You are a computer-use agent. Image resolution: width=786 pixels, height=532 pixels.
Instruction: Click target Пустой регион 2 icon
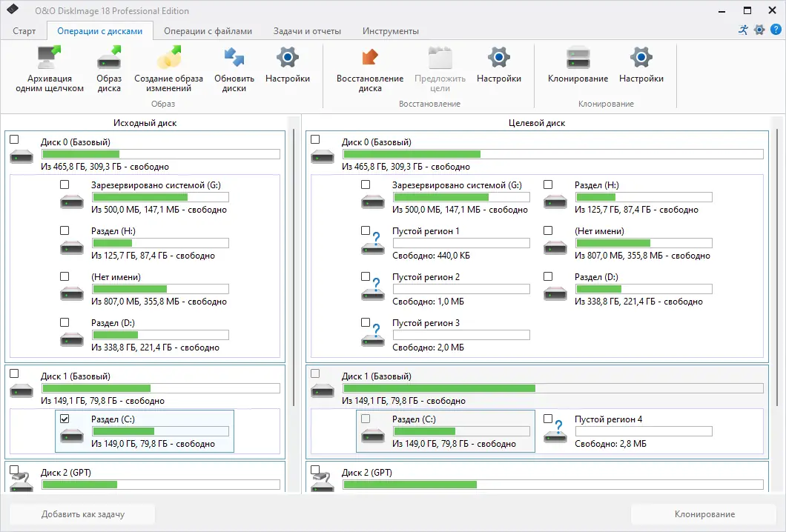coord(373,290)
